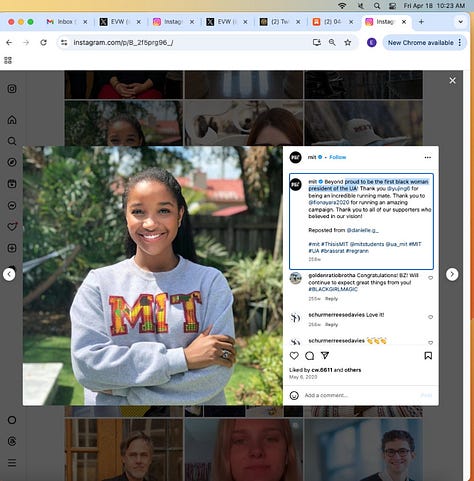Open Reels icon in sidebar
Image resolution: width=474 pixels, height=481 pixels.
coord(12,184)
